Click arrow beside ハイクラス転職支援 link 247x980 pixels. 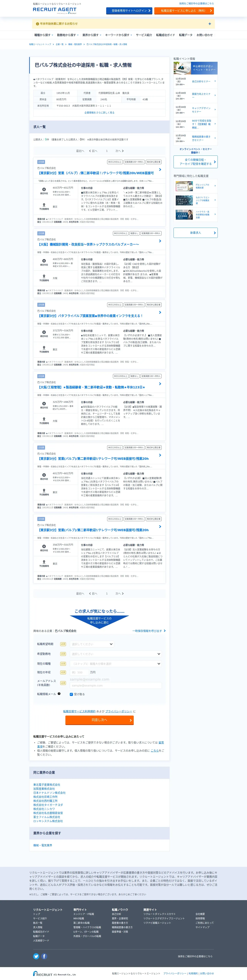tap(215, 214)
